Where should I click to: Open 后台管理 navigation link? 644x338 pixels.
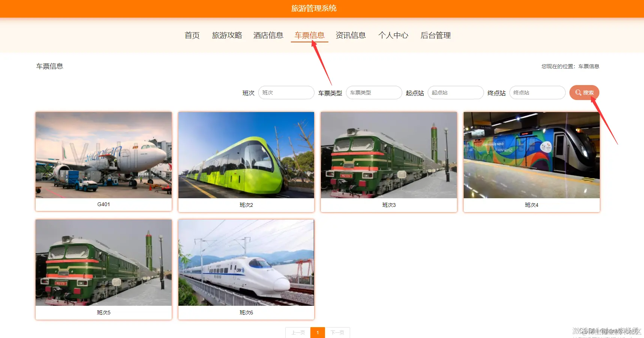coord(435,35)
